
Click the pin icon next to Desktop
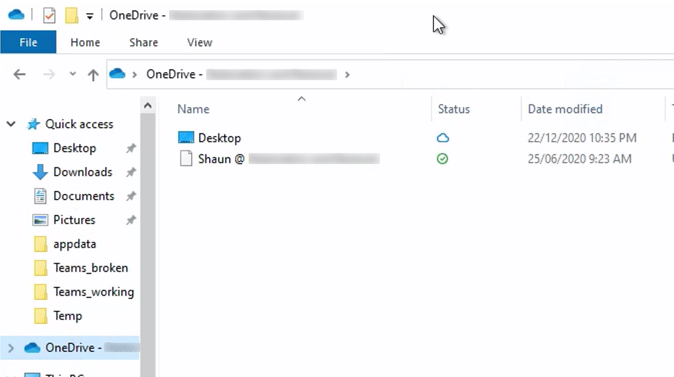tap(131, 149)
